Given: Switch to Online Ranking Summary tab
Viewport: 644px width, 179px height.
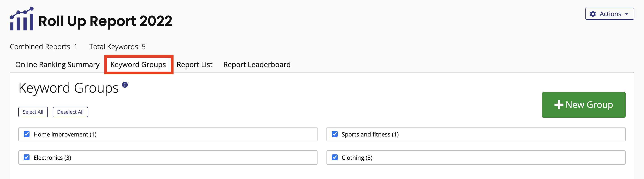Looking at the screenshot, I should 57,64.
